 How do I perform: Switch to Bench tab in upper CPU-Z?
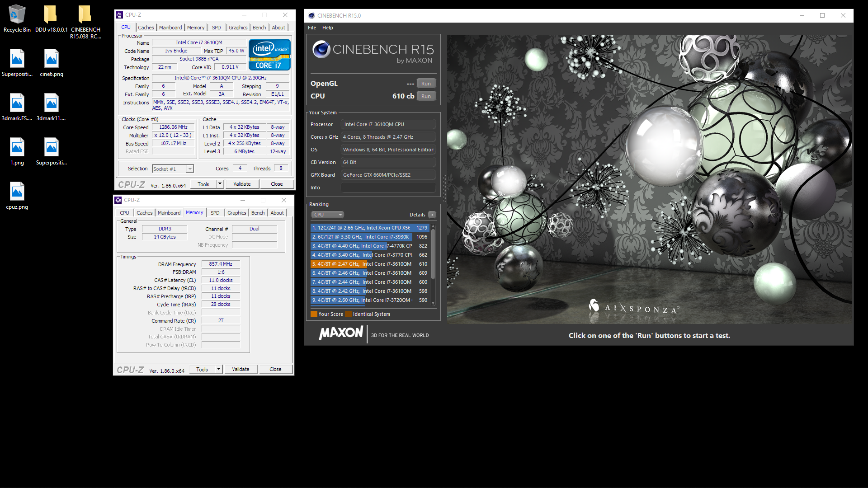(x=259, y=28)
